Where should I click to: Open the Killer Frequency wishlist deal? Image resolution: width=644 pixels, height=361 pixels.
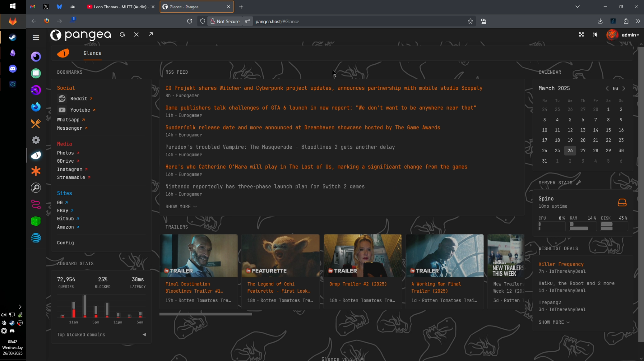point(561,264)
